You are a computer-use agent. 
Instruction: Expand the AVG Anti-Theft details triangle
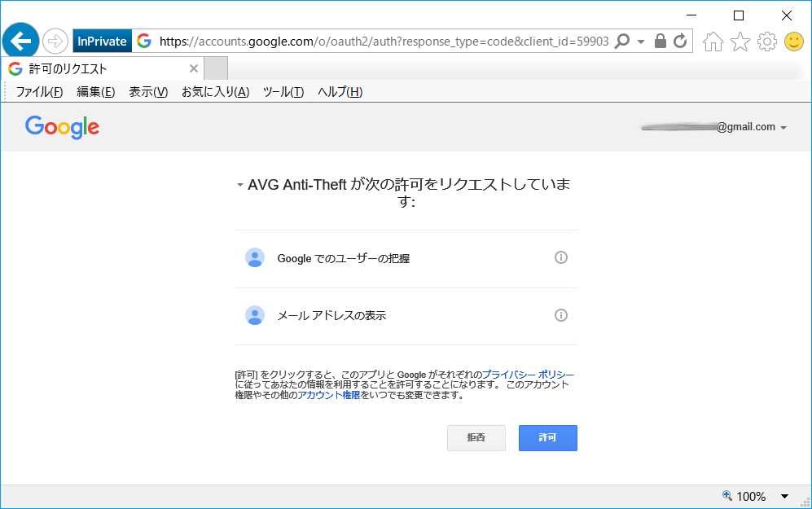click(239, 185)
